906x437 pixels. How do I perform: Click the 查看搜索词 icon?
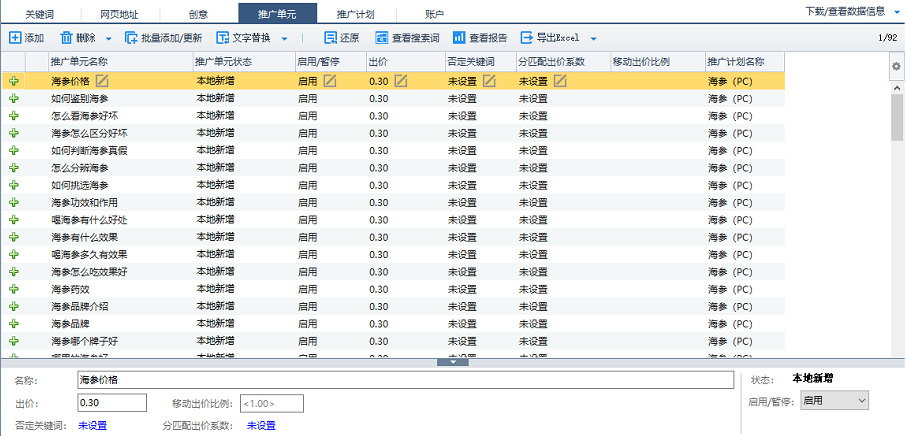click(381, 38)
